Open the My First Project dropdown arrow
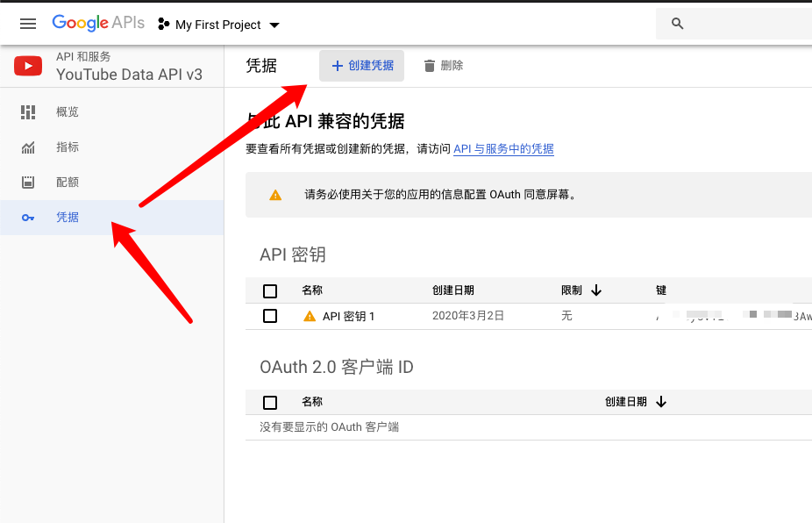The height and width of the screenshot is (523, 812). click(x=274, y=25)
